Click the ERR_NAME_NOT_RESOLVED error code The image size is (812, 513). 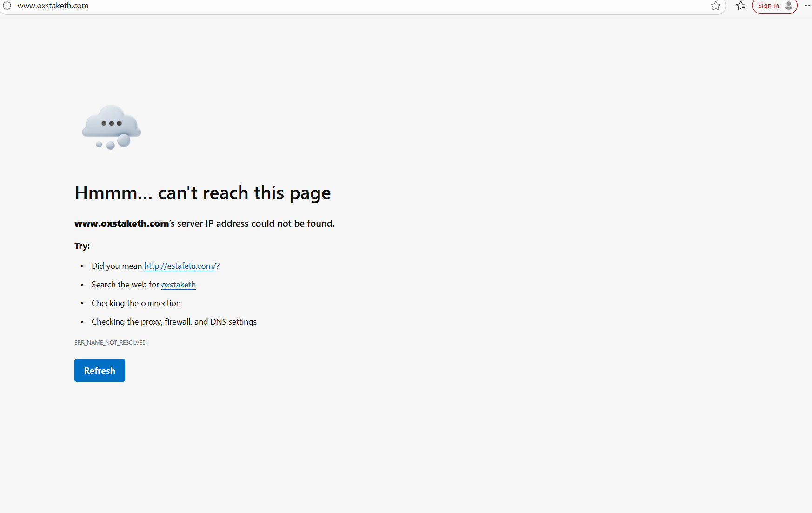tap(110, 343)
